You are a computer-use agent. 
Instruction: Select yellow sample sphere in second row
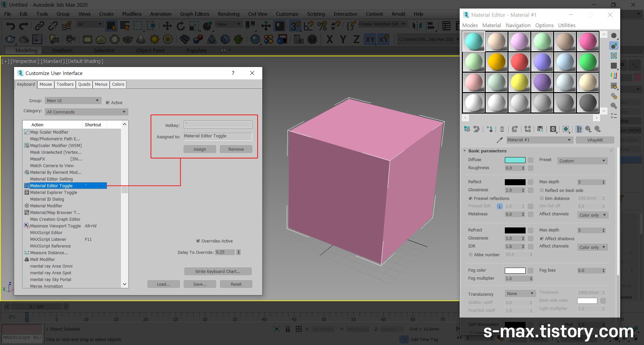(x=496, y=62)
